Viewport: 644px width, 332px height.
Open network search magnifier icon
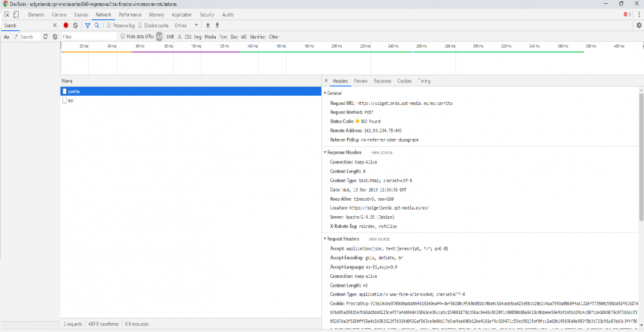click(97, 26)
